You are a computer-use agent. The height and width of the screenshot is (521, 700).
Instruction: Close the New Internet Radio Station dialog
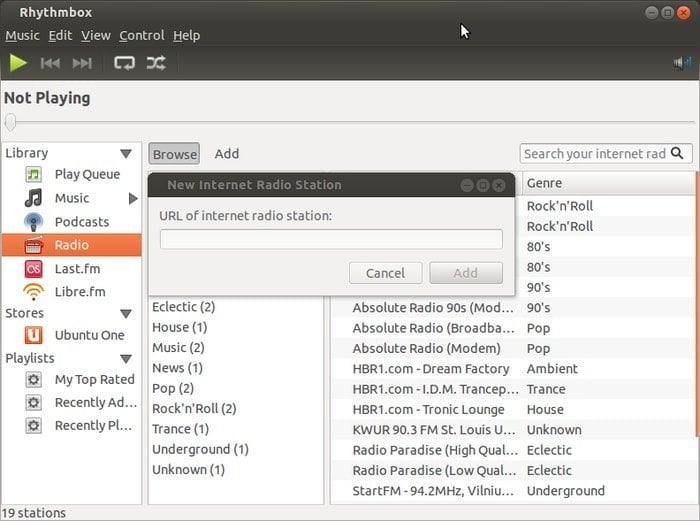click(499, 185)
